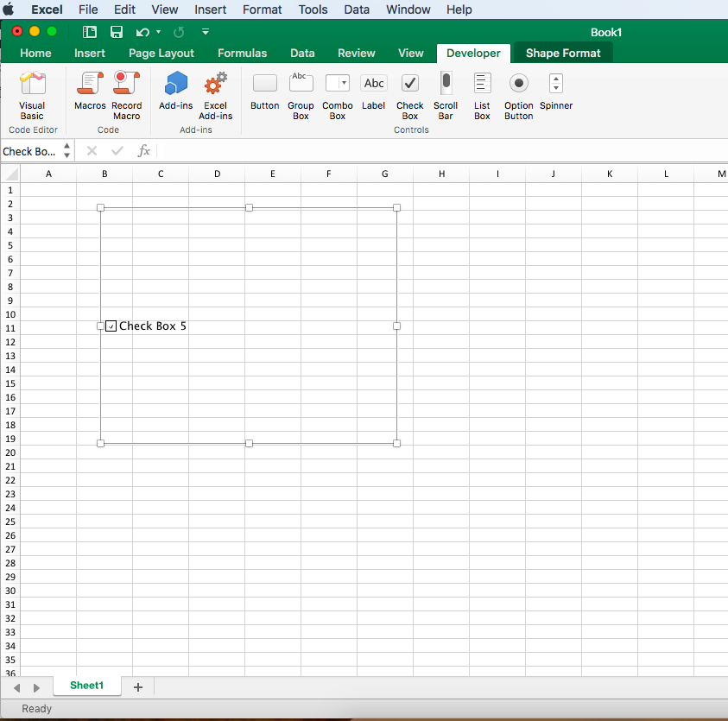The height and width of the screenshot is (721, 728).
Task: Select row 25 header
Action: coord(10,522)
